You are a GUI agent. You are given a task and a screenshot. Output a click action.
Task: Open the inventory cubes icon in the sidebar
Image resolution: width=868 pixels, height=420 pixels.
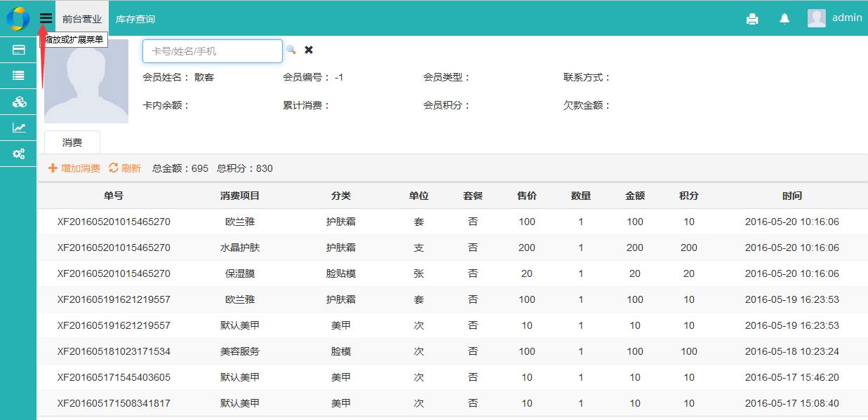pos(18,102)
